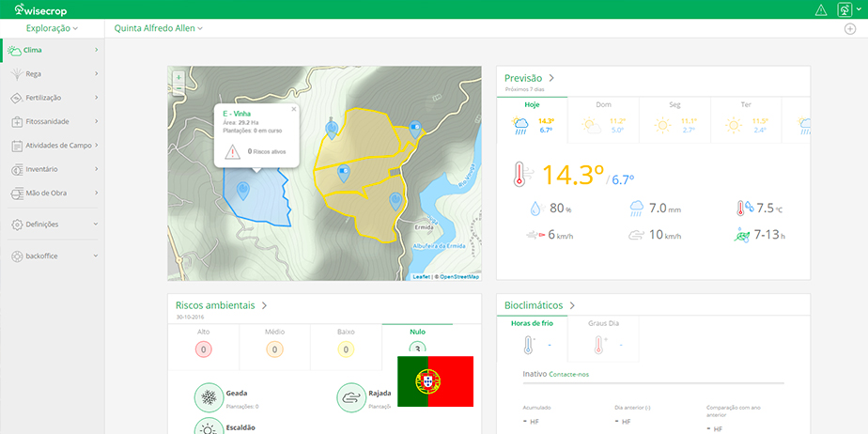Viewport: 868px width, 434px height.
Task: Expand the Definições settings section
Action: coord(53,225)
